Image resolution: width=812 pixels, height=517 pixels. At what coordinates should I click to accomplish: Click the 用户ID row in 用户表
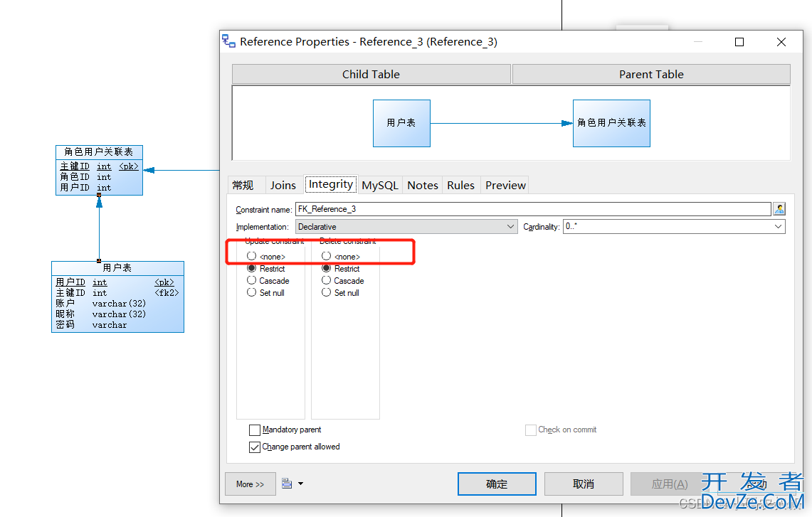(115, 282)
